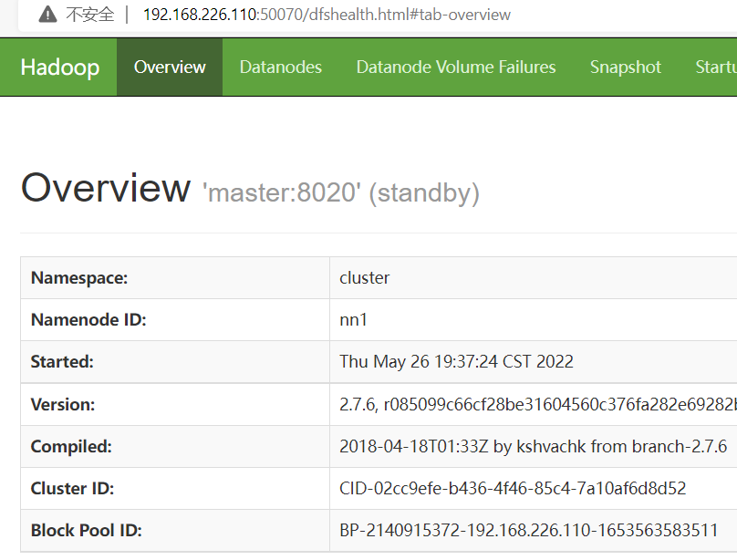Select the 'cluster' namespace value

[364, 277]
